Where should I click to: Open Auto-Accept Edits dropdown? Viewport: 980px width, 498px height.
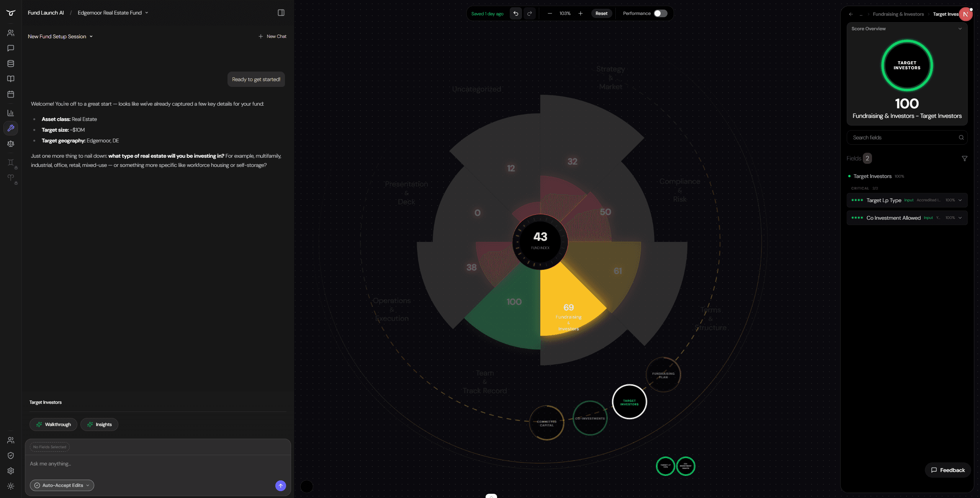62,485
